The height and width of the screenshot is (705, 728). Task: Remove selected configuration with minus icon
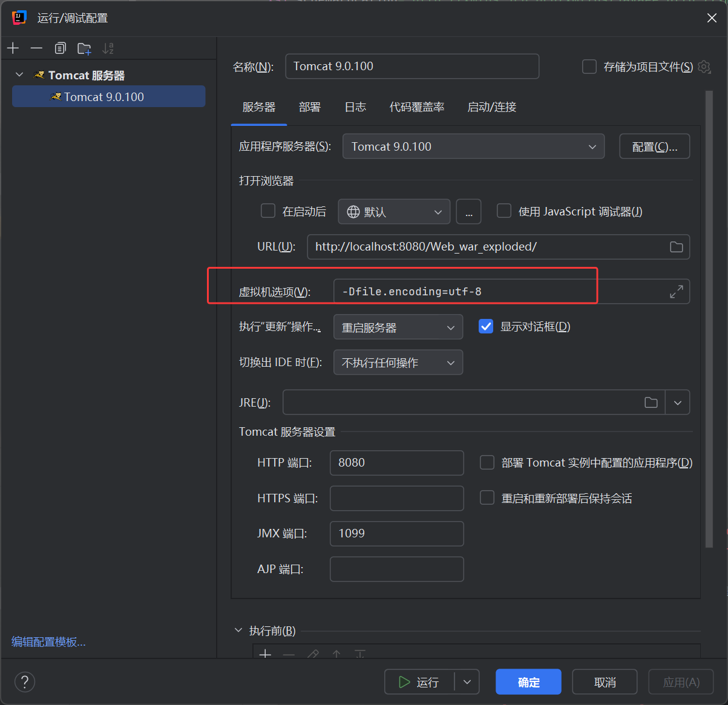click(x=36, y=48)
